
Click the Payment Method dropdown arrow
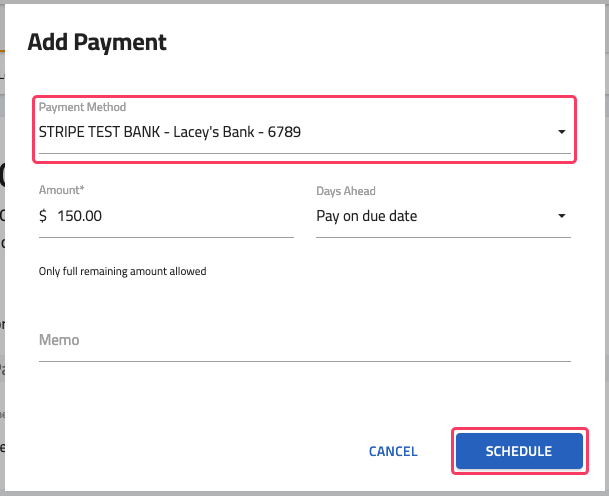point(562,132)
